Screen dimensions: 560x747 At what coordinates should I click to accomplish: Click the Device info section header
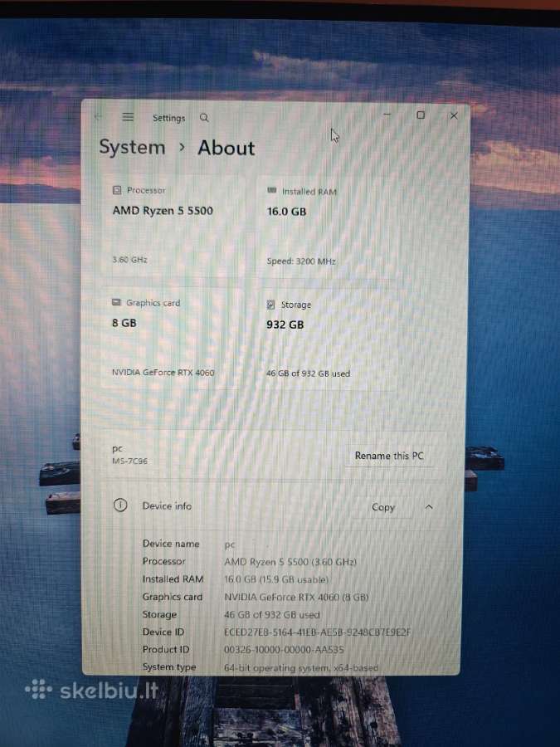pyautogui.click(x=273, y=506)
